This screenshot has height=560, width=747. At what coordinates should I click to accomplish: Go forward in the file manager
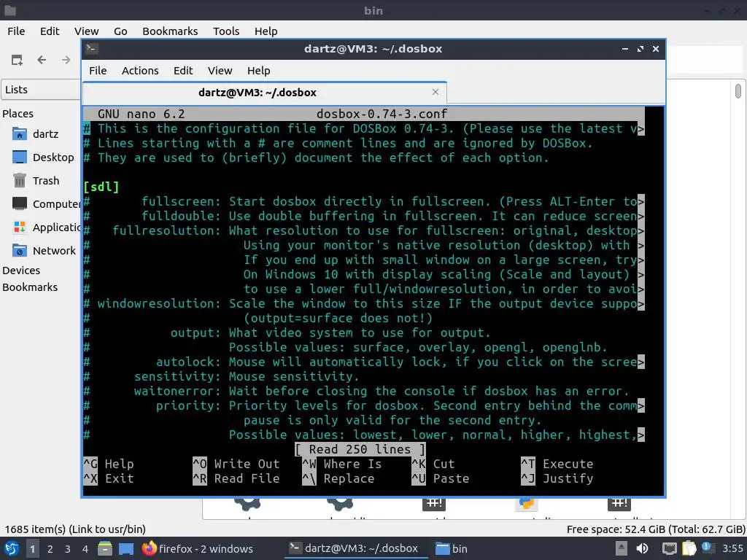66,60
